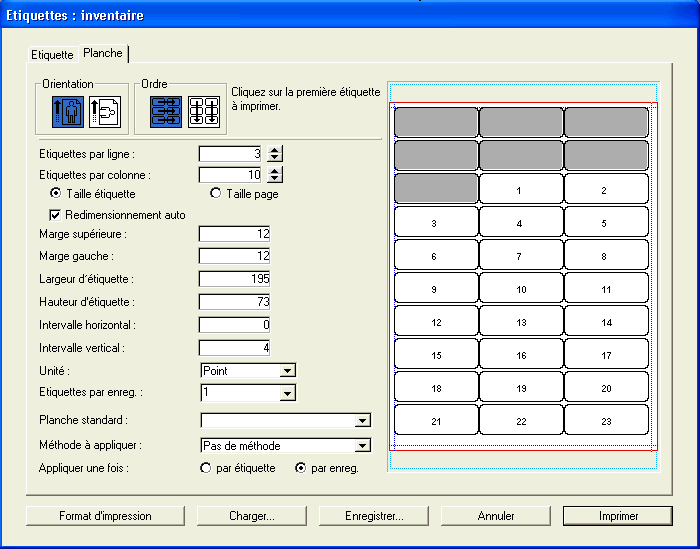This screenshot has height=549, width=700.
Task: Increase Etiquettes par ligne with up arrow
Action: click(276, 150)
